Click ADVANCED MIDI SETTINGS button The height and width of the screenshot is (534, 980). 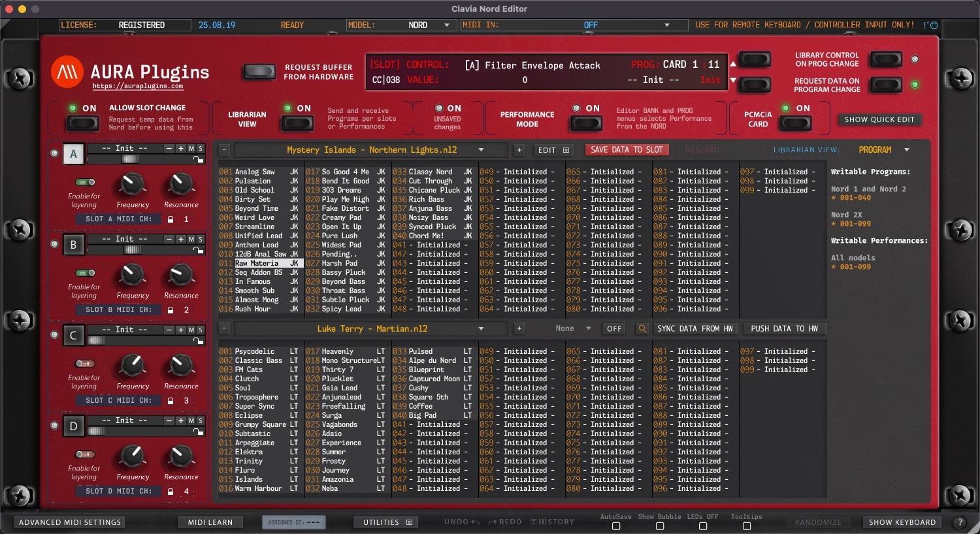(x=70, y=522)
